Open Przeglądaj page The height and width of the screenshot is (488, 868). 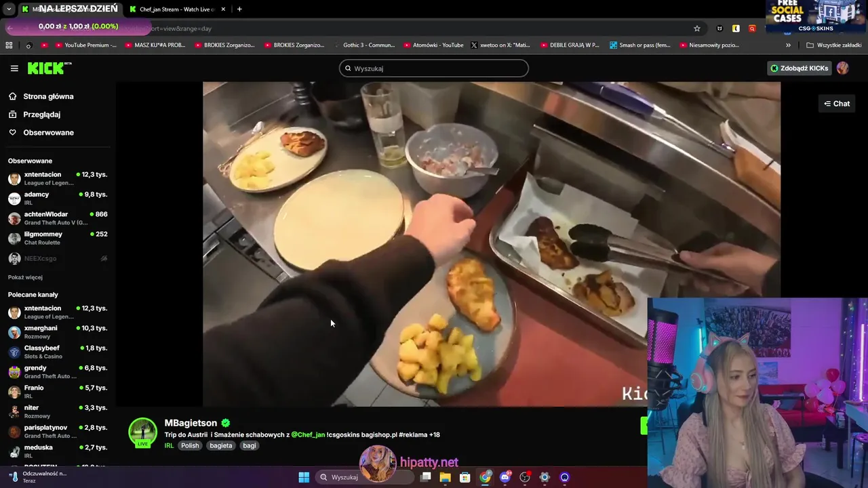[x=41, y=115]
